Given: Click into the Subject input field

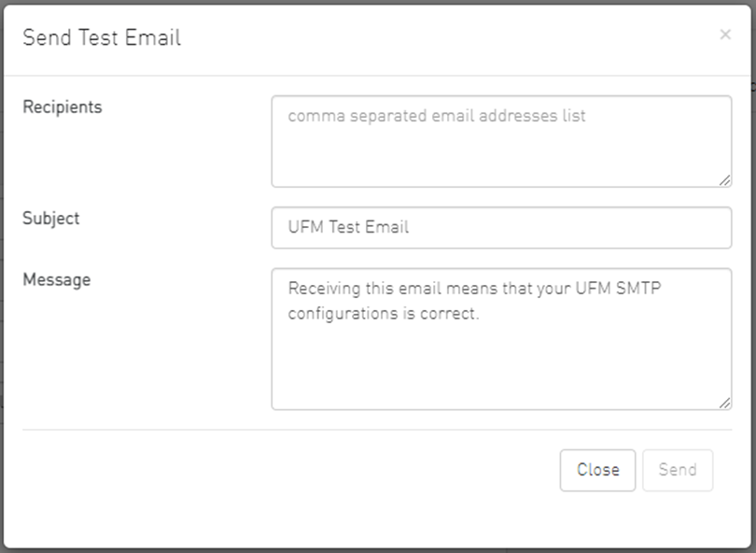Looking at the screenshot, I should point(501,227).
